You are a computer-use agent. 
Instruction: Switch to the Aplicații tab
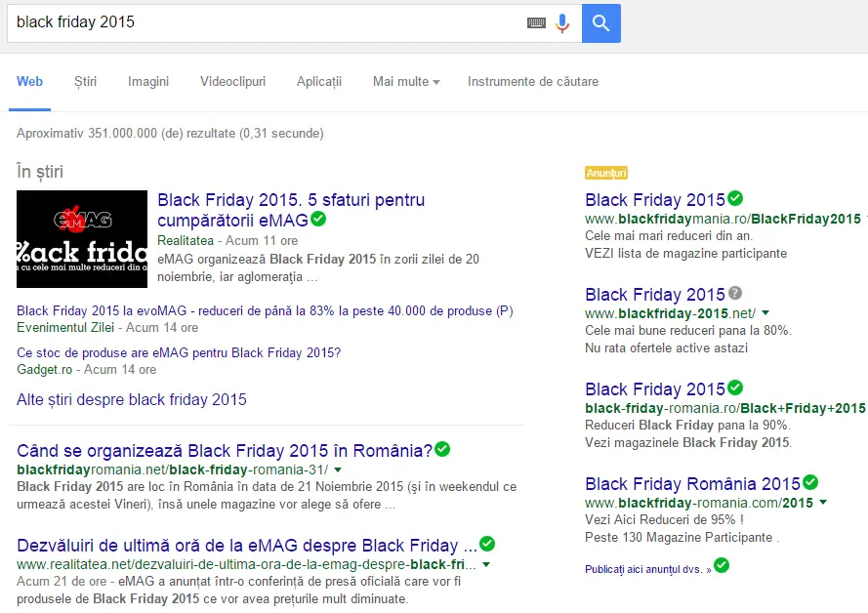coord(319,82)
